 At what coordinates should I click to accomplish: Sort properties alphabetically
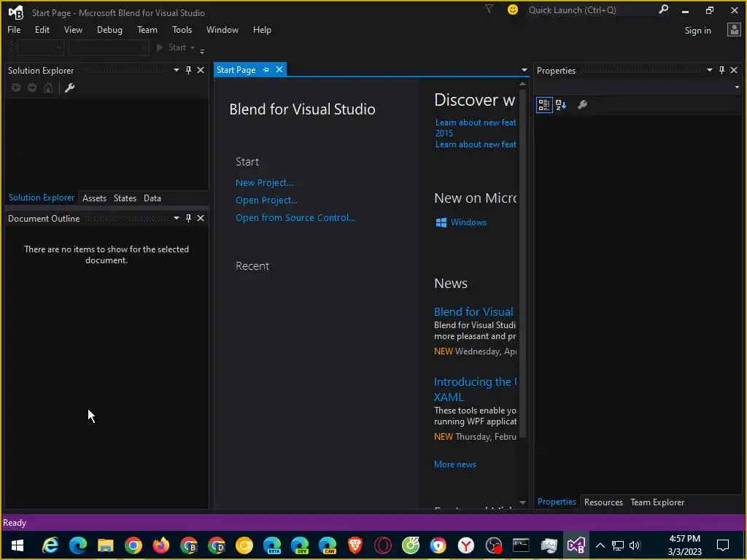(x=561, y=105)
